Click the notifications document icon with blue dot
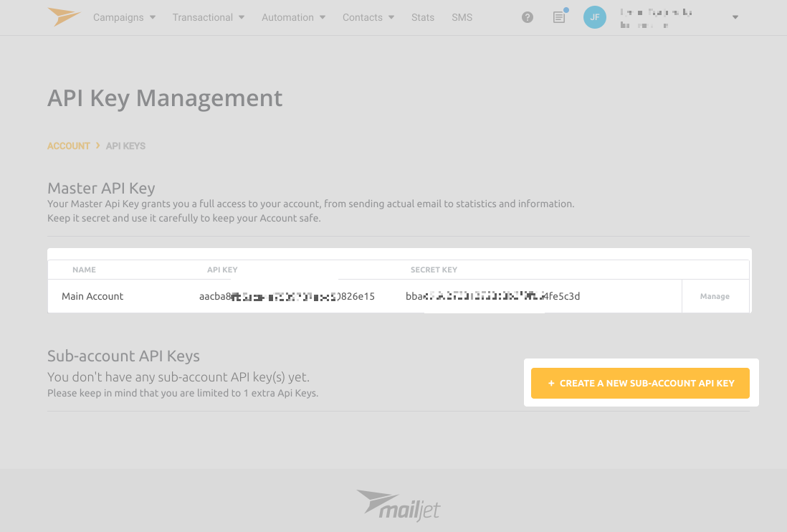 [559, 17]
